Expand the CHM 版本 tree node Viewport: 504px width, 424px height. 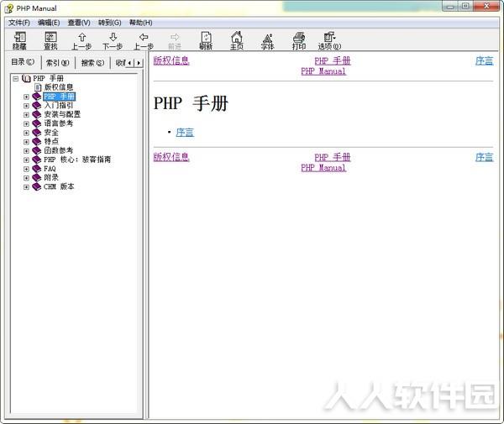[x=26, y=187]
